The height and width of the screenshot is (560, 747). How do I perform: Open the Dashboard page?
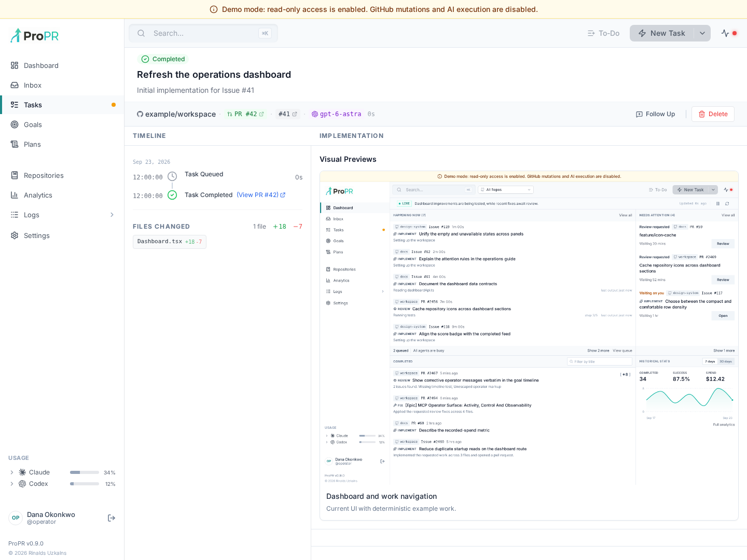click(x=62, y=65)
